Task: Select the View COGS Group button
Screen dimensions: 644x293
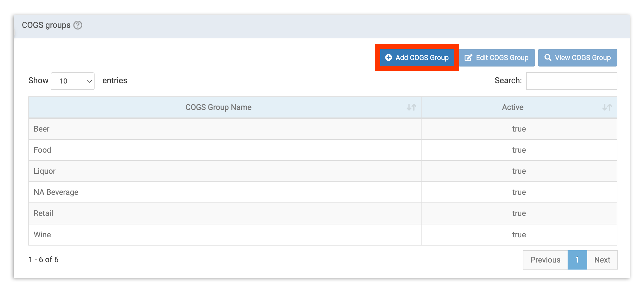Action: (x=577, y=57)
